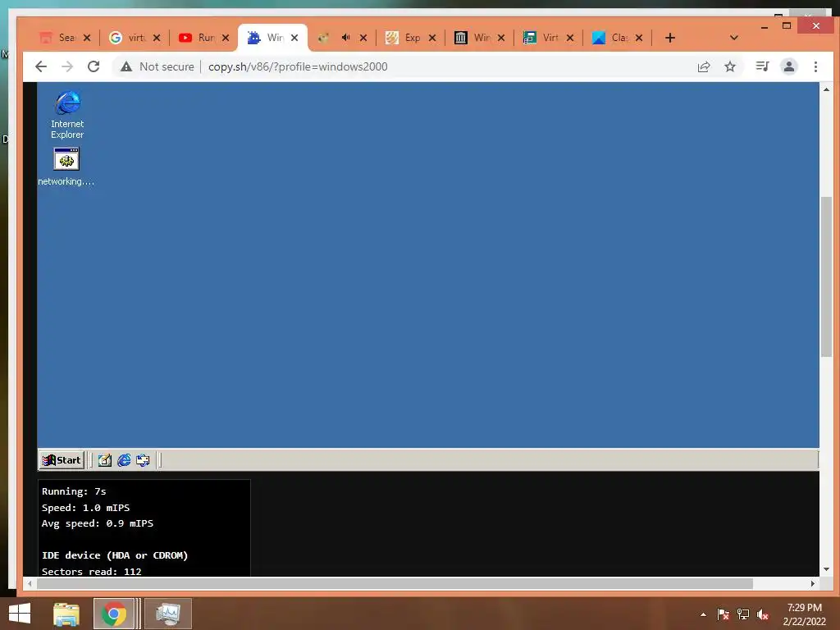This screenshot has height=630, width=840.
Task: Click the Speed: 1.0 mIPS text
Action: (x=85, y=507)
